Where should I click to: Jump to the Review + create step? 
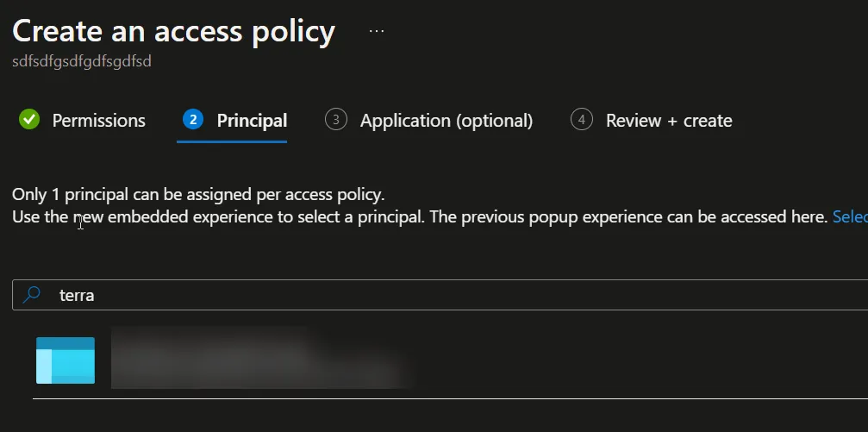point(668,121)
